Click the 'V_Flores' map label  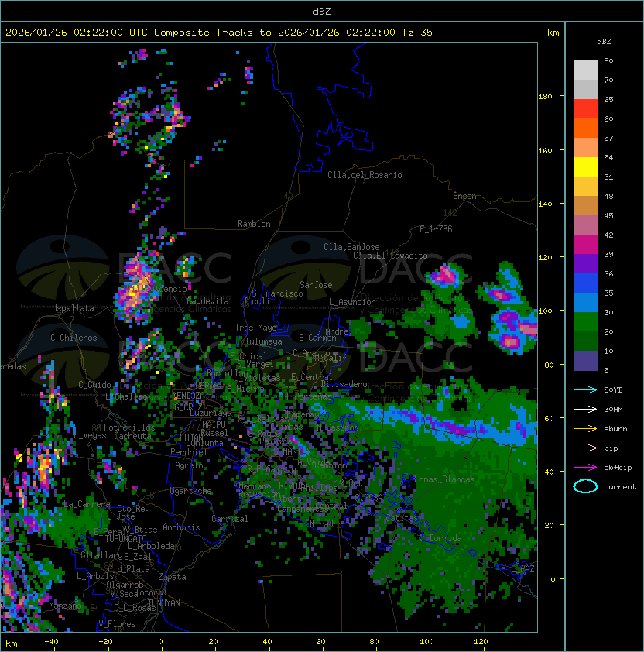pos(117,624)
